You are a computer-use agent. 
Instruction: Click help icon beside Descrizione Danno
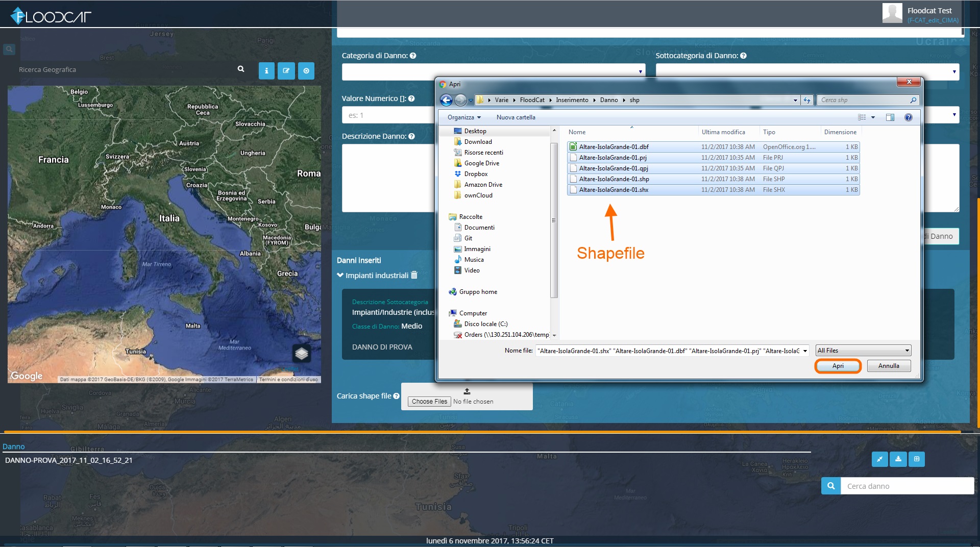click(411, 136)
